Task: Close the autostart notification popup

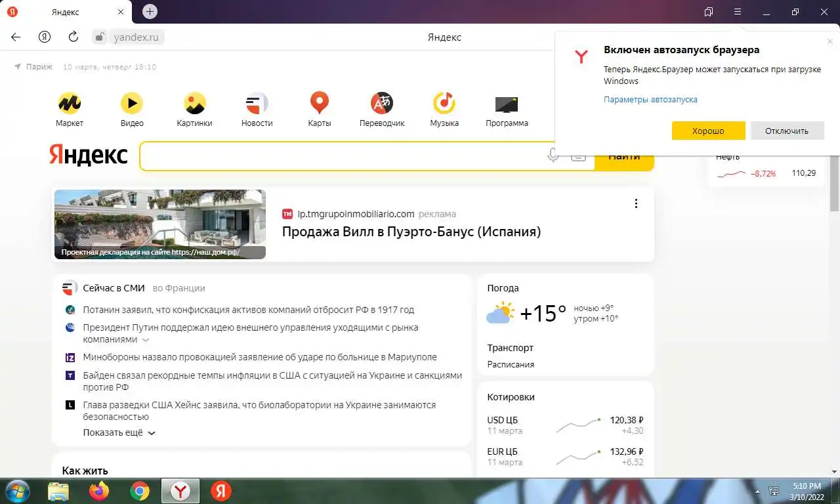Action: (x=830, y=41)
